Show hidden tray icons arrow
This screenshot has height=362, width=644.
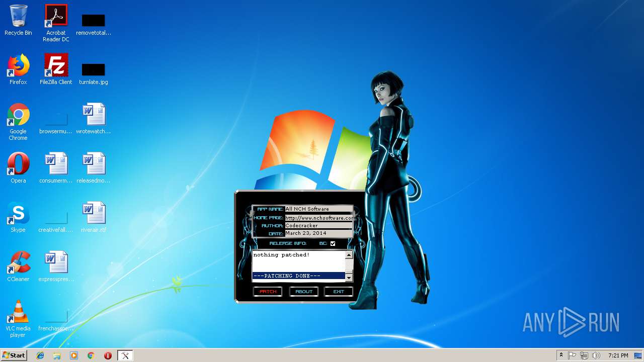[x=561, y=355]
